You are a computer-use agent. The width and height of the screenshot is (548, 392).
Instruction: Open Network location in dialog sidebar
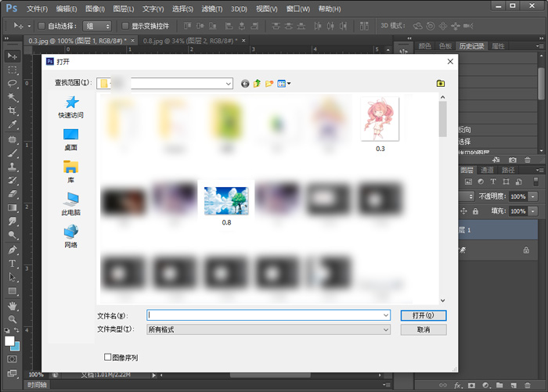point(71,236)
